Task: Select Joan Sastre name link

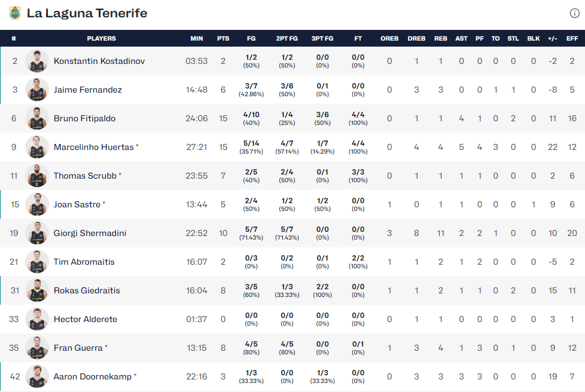Action: 77,204
